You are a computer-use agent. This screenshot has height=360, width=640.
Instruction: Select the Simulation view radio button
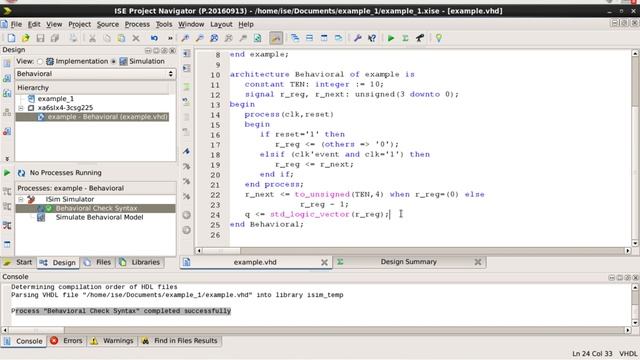pyautogui.click(x=113, y=62)
